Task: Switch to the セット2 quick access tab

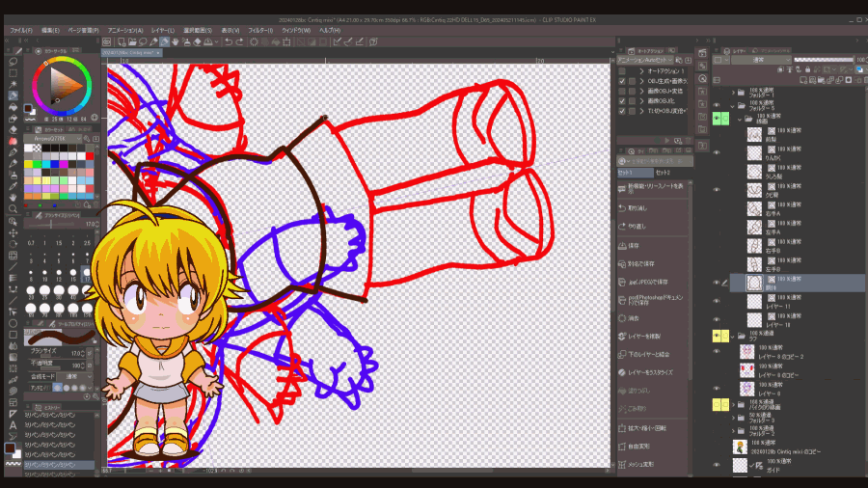Action: point(664,173)
